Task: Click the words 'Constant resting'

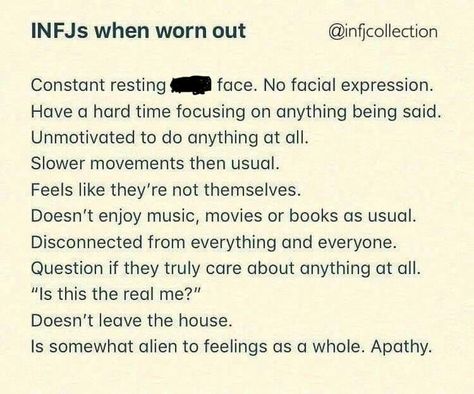Action: [98, 86]
